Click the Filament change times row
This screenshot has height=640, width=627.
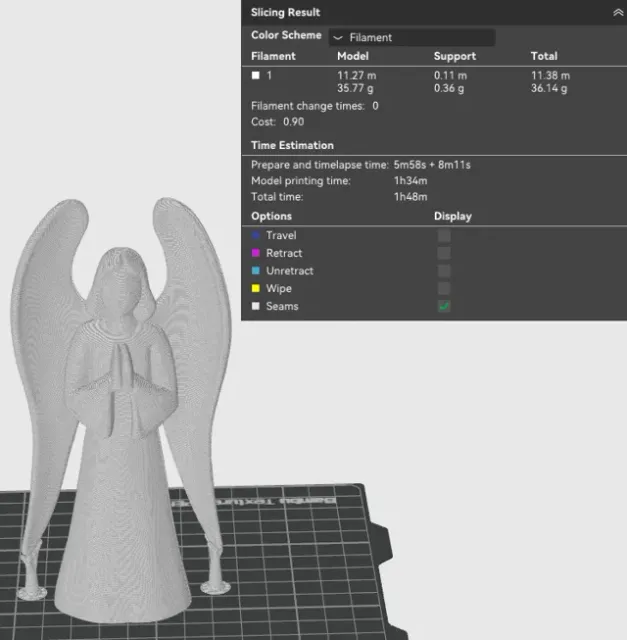[315, 106]
